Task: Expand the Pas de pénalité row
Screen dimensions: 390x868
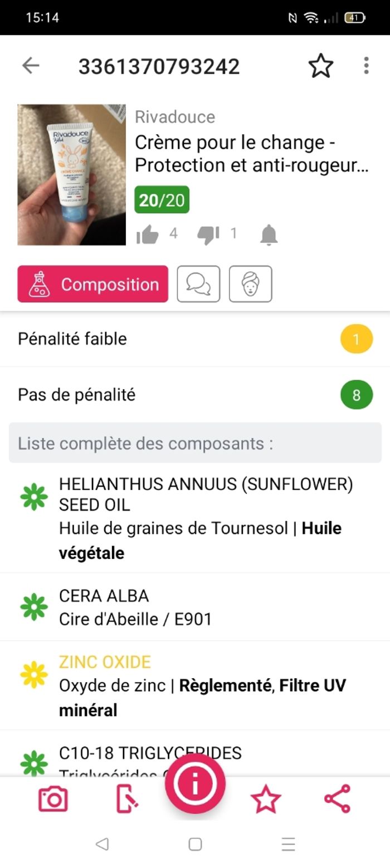Action: (x=195, y=395)
